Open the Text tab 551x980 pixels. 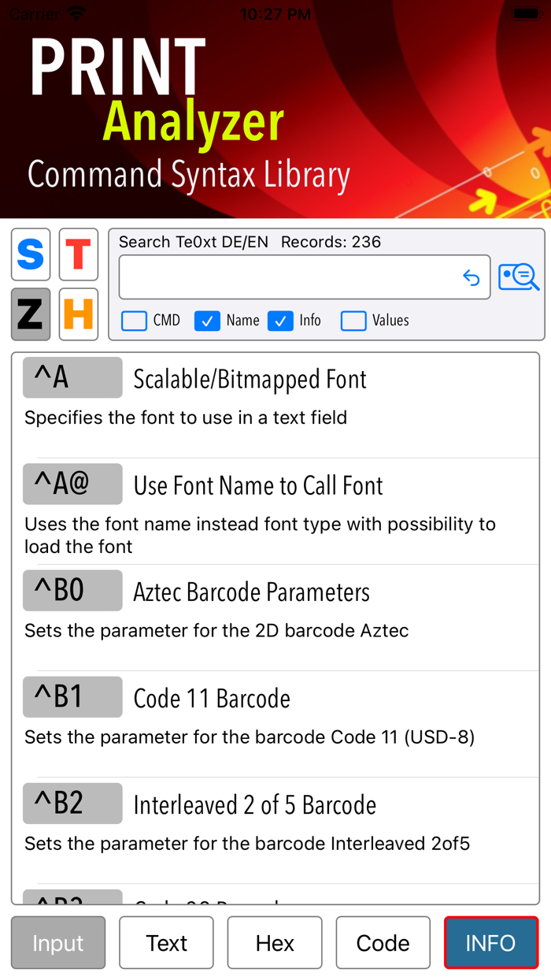[167, 942]
